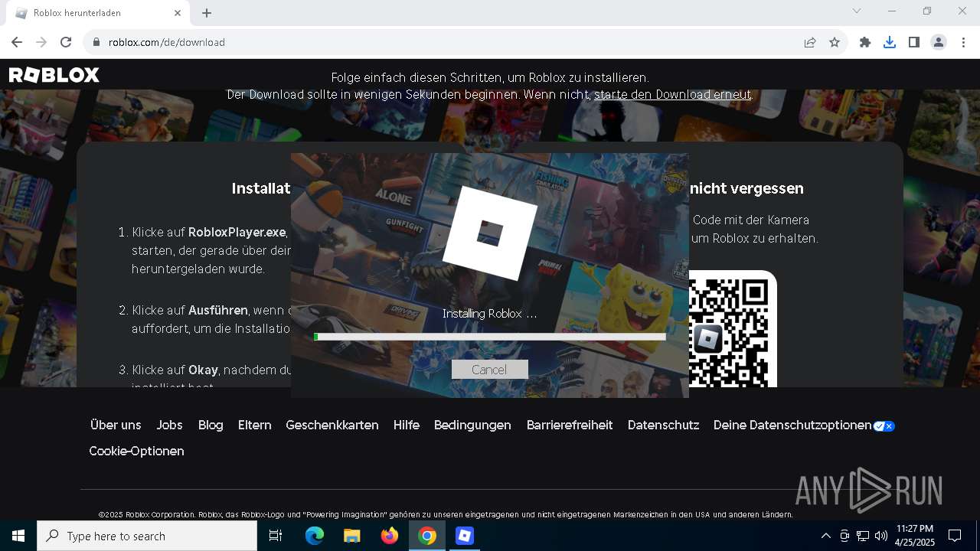Screen dimensions: 980x551
Task: Open the Roblox installer taskbar icon
Action: 465,536
